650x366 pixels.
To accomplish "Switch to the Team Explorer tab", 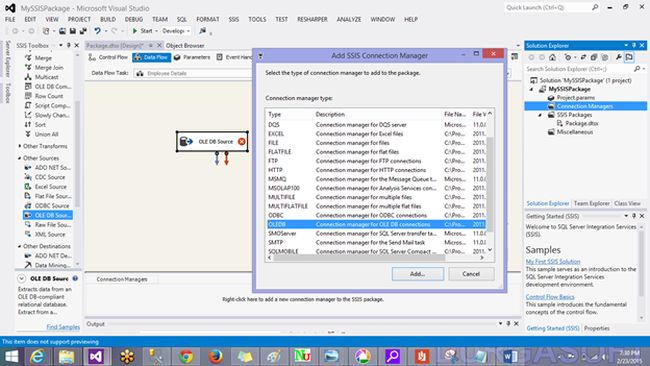I will tap(592, 204).
